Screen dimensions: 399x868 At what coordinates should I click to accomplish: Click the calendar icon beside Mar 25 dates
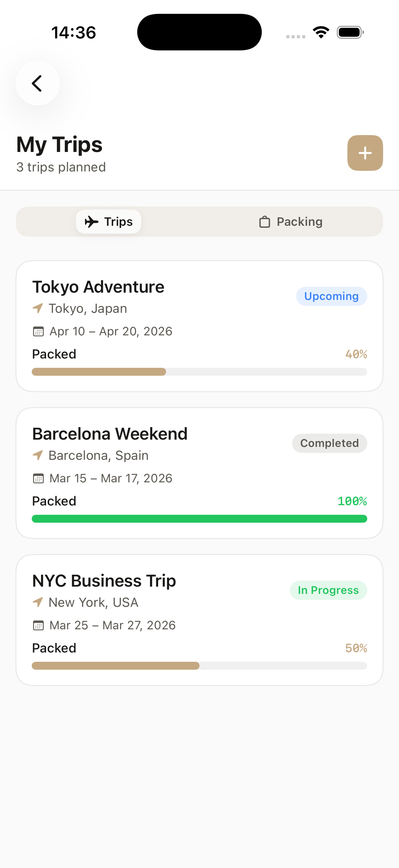(38, 625)
